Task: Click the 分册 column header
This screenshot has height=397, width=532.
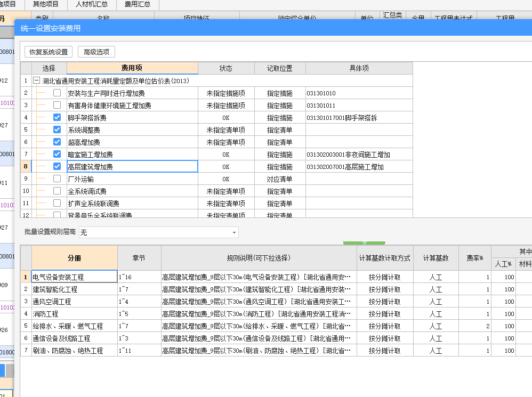Action: [x=74, y=258]
